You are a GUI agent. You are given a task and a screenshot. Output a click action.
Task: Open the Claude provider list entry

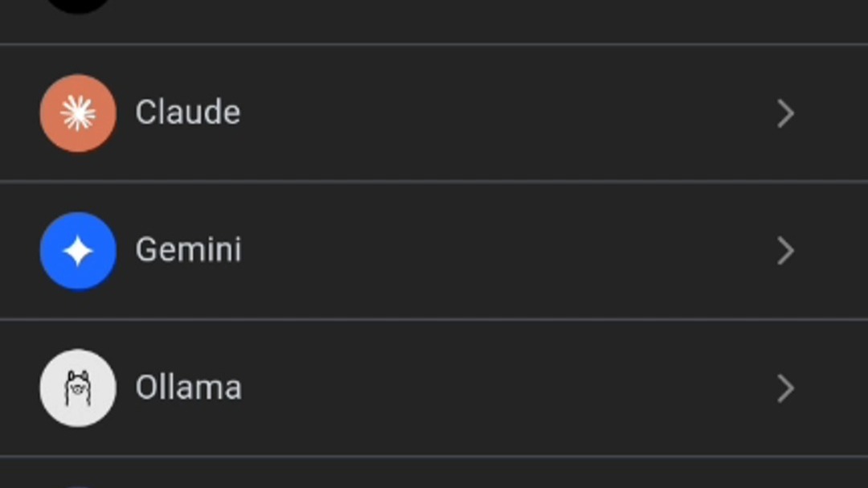(x=434, y=113)
